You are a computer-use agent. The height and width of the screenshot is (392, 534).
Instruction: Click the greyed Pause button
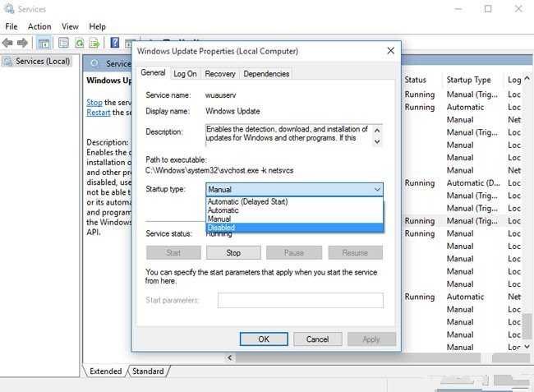[x=294, y=253]
